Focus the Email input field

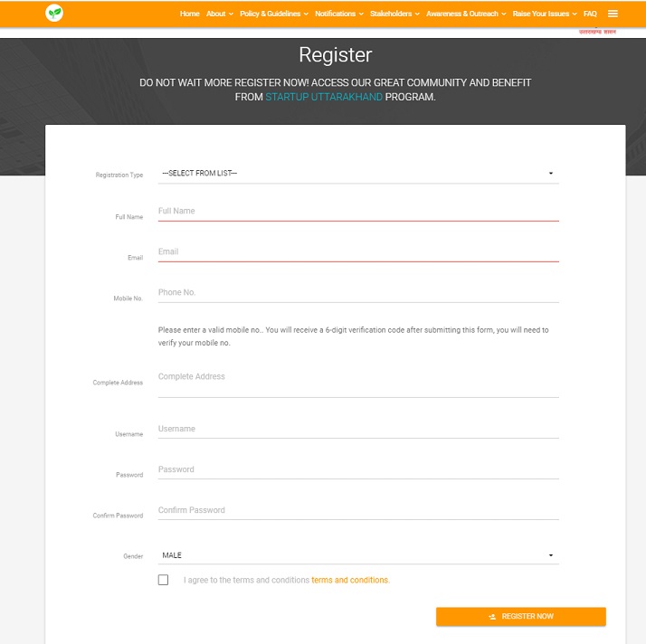[x=358, y=252]
